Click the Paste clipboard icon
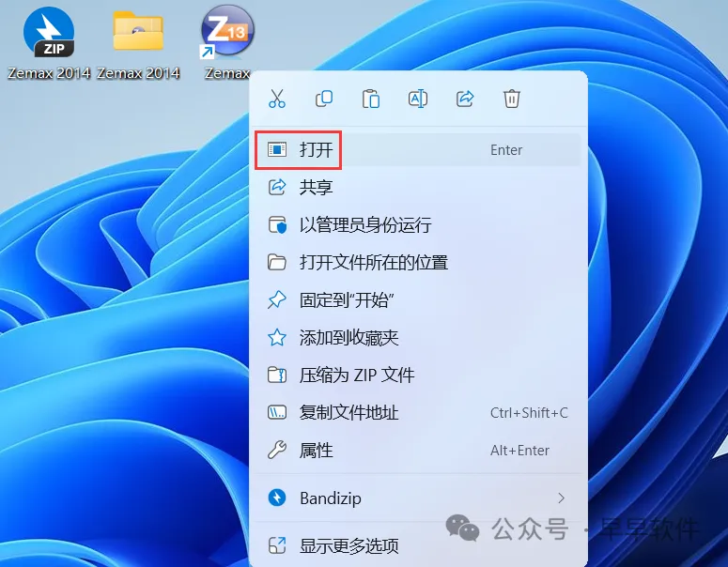This screenshot has width=728, height=567. [x=371, y=99]
